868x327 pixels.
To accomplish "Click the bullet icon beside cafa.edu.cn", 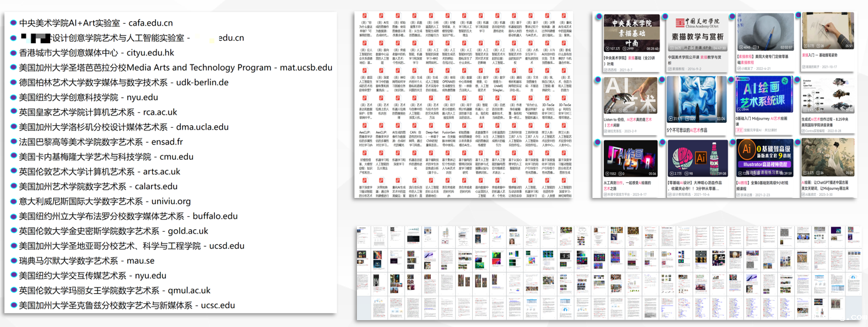I will pyautogui.click(x=13, y=23).
